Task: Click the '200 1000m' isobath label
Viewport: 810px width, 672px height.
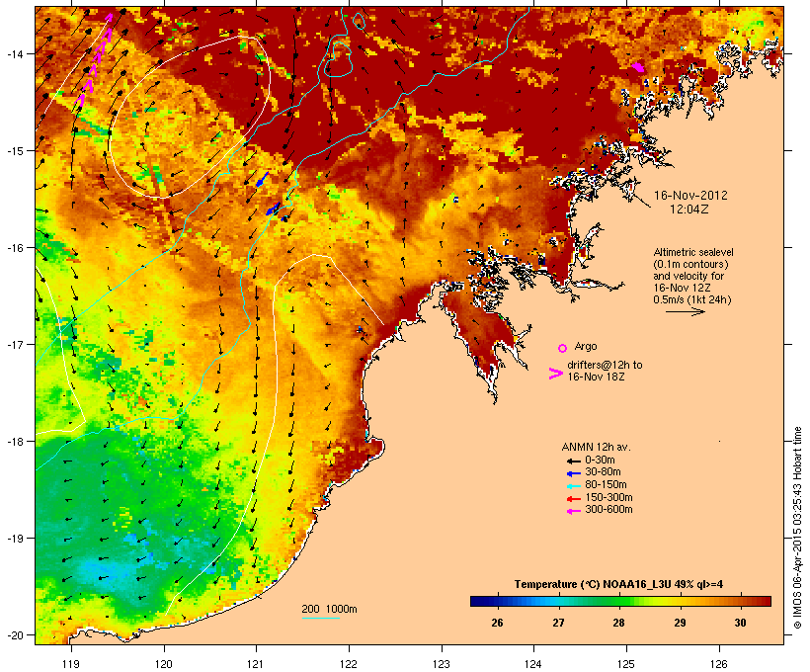Action: (329, 609)
